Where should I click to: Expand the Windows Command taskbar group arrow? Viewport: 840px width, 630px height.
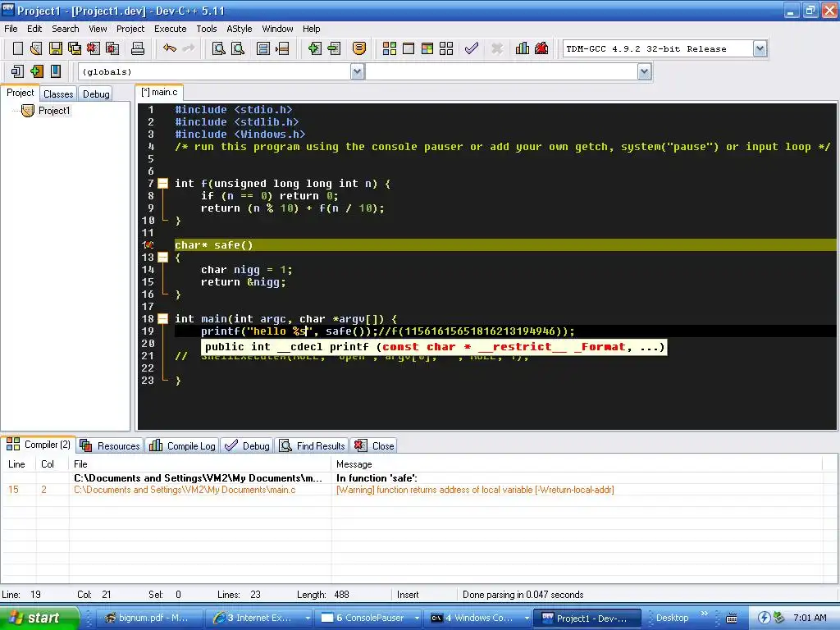coord(527,618)
